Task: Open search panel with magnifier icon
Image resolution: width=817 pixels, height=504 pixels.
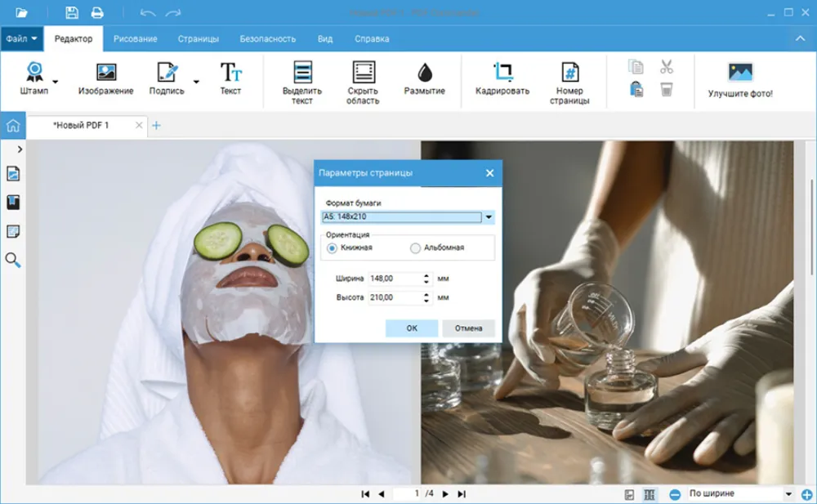Action: (13, 261)
